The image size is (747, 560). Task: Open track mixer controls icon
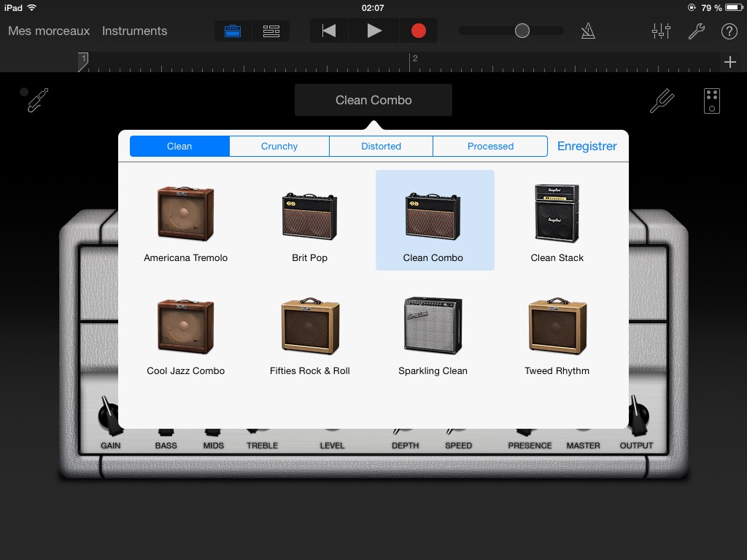pyautogui.click(x=661, y=31)
